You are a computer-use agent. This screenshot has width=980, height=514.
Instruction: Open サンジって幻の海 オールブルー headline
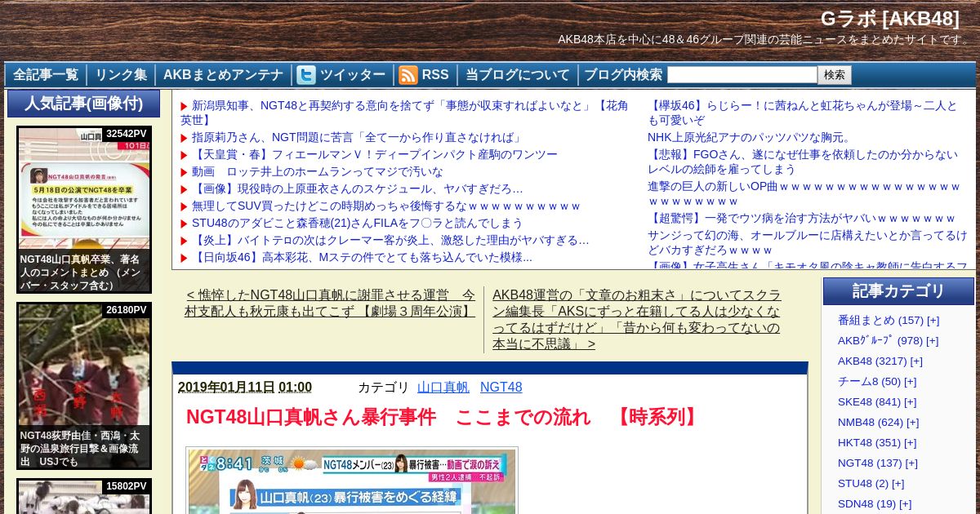807,242
